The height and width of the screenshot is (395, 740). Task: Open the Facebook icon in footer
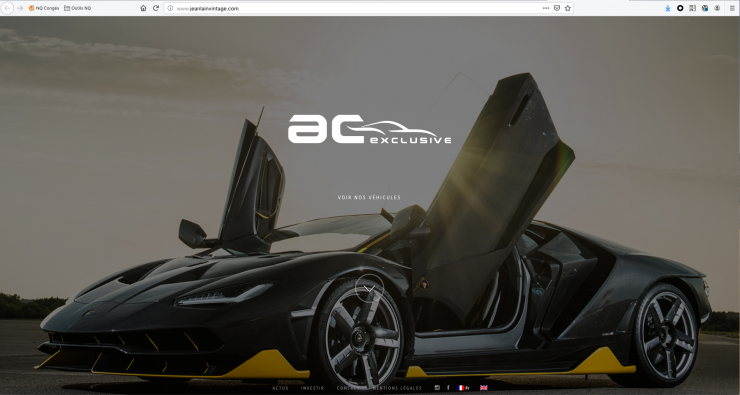448,388
